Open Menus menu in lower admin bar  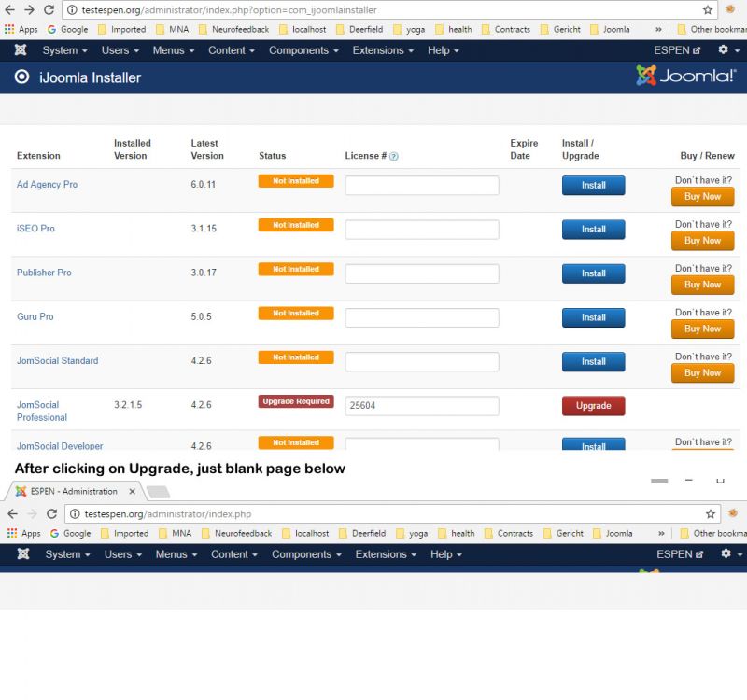176,554
